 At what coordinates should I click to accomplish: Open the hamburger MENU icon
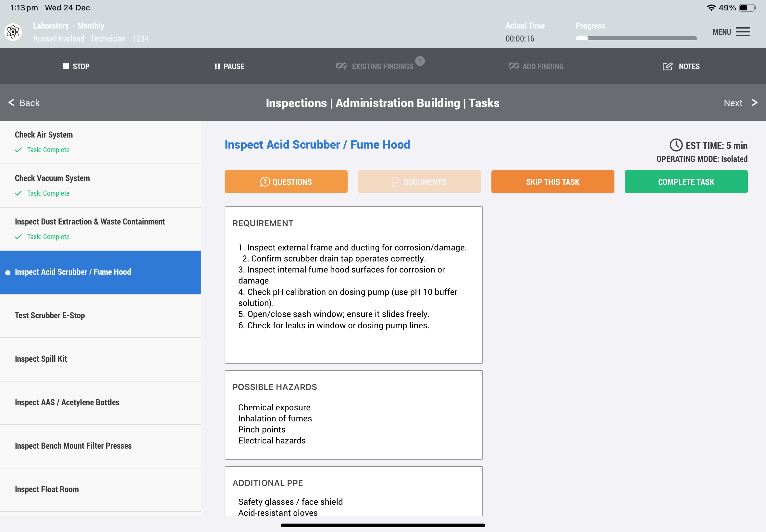742,32
